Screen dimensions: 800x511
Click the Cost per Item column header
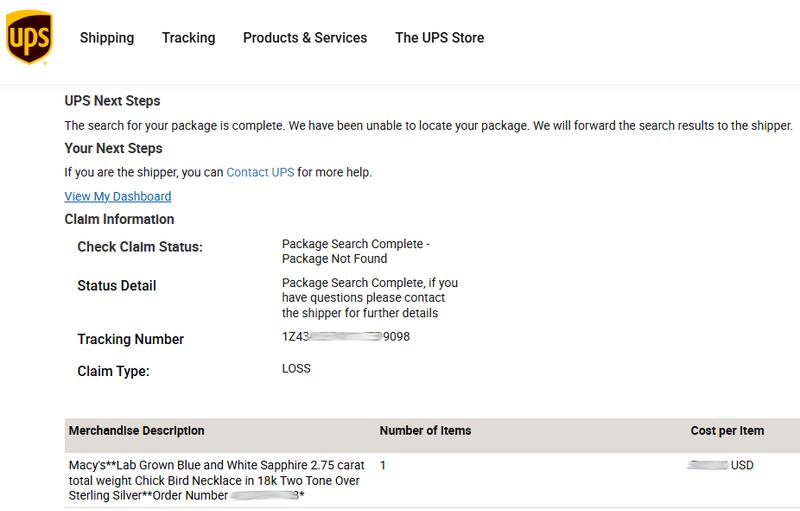tap(727, 431)
